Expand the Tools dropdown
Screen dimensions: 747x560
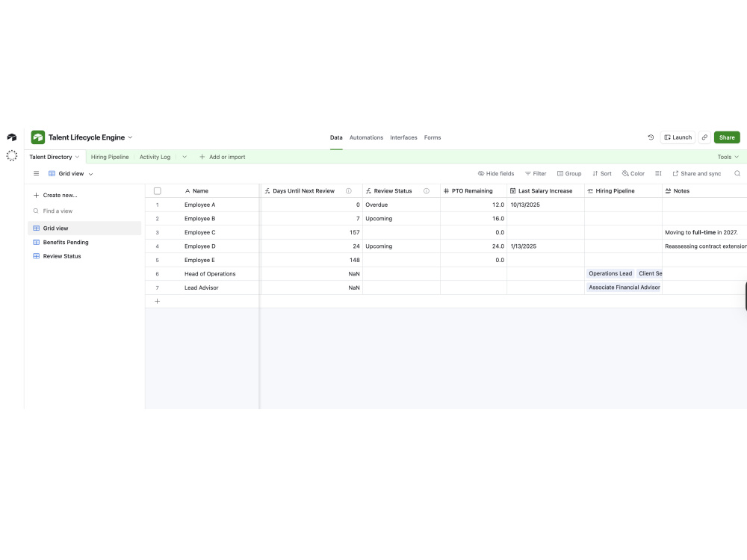pos(728,157)
